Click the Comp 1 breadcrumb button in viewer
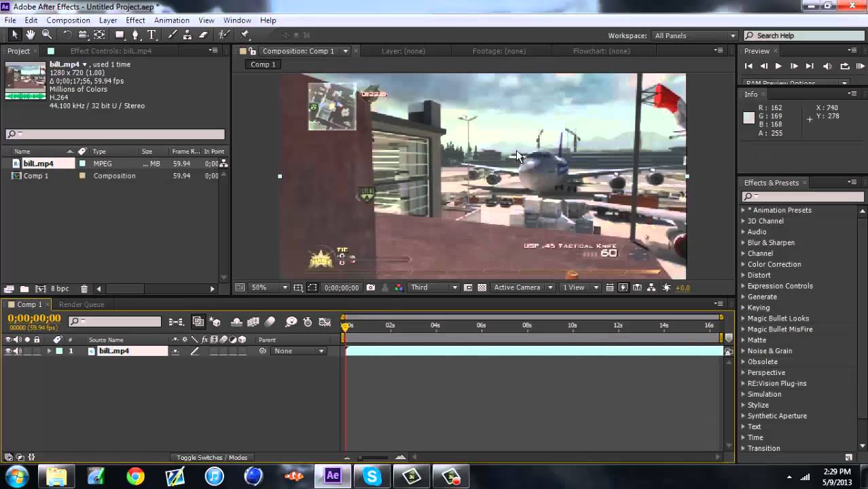This screenshot has height=489, width=868. pyautogui.click(x=264, y=65)
